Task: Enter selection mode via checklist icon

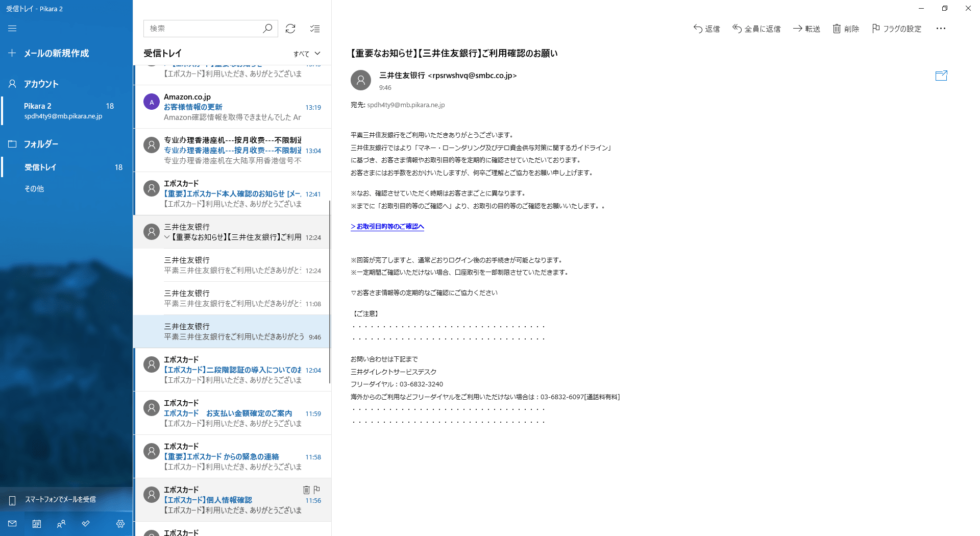Action: pos(315,29)
